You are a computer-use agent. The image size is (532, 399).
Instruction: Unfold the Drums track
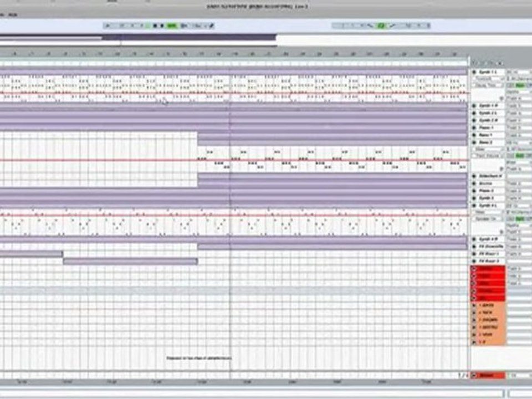(474, 183)
